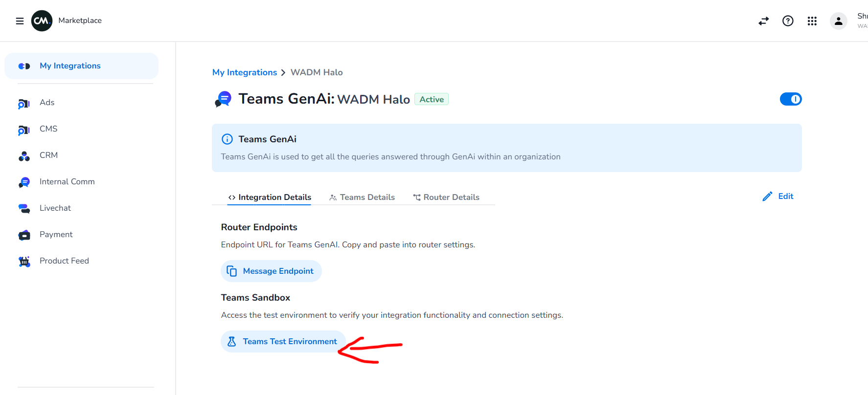Open the apps grid launcher
868x395 pixels.
[812, 21]
